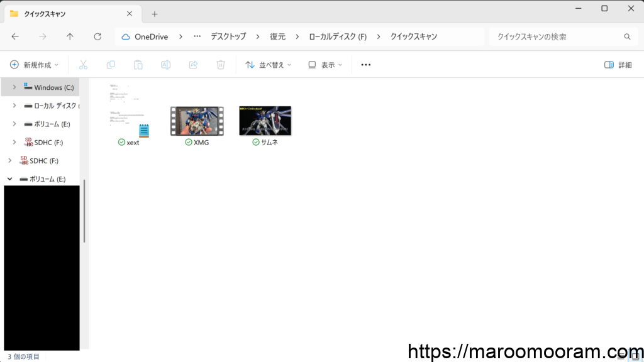The image size is (644, 362).
Task: Select Windows (C:) in the navigation pane
Action: tap(40, 87)
